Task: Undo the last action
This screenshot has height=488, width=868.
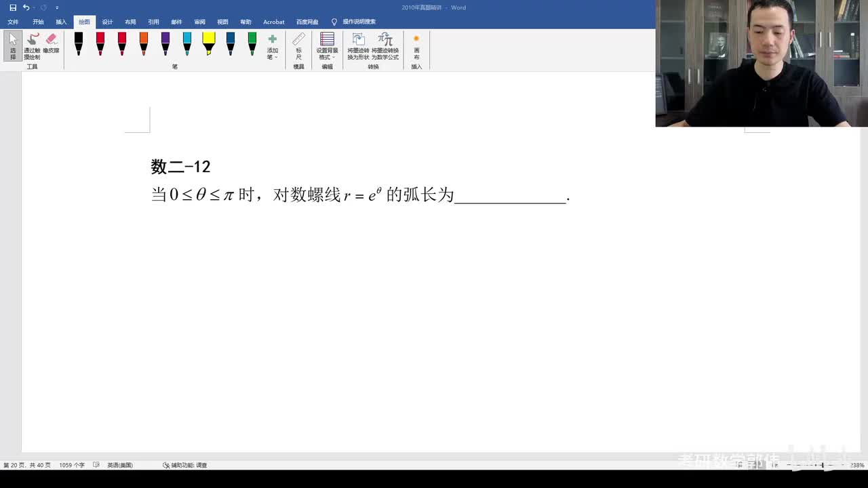Action: click(26, 7)
